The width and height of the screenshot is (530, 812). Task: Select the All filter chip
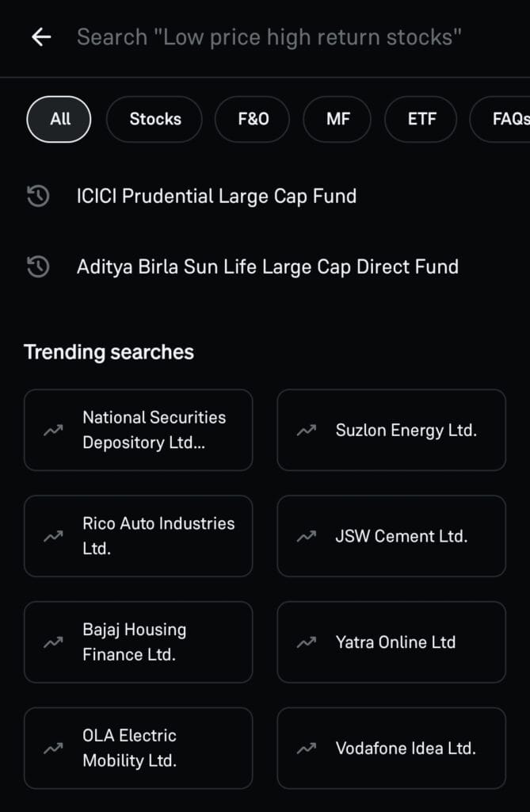tap(59, 119)
